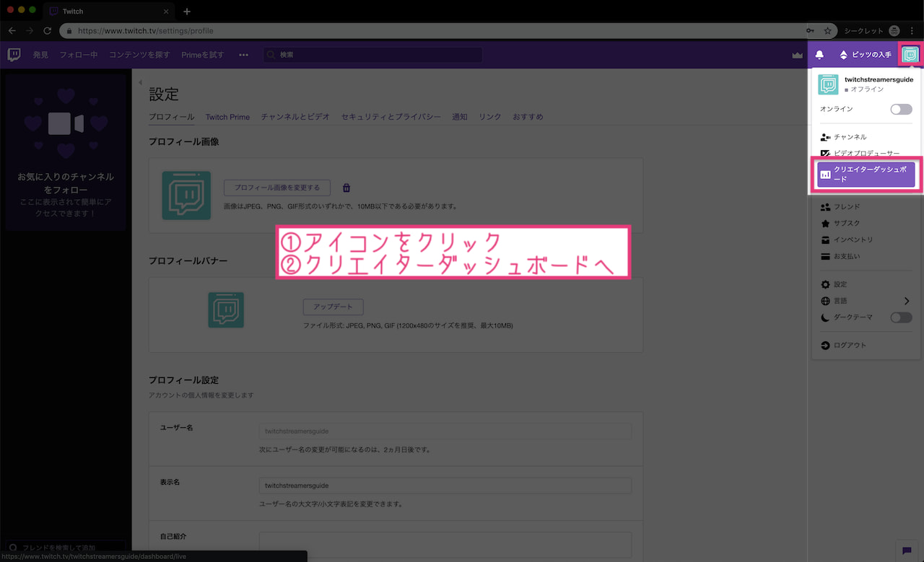The height and width of the screenshot is (562, 924).
Task: Collapse the left sidebar arrow
Action: [140, 82]
